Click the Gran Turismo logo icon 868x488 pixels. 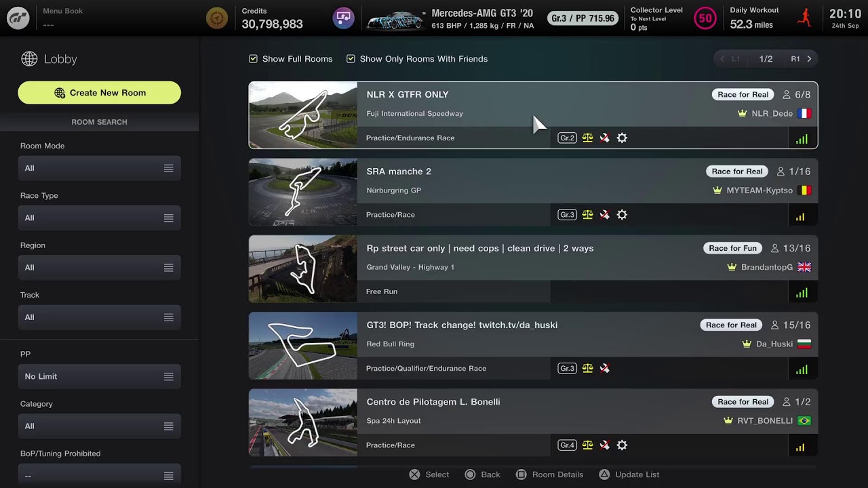[x=18, y=18]
